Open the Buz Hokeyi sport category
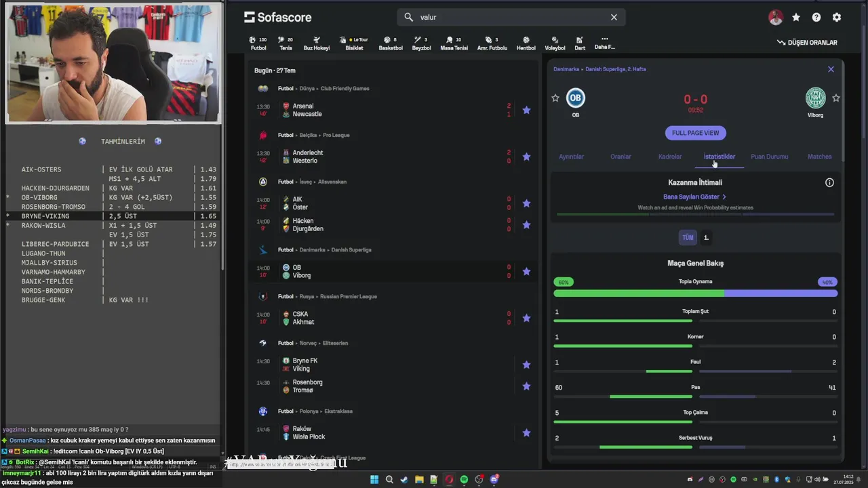The height and width of the screenshot is (488, 868). 317,43
